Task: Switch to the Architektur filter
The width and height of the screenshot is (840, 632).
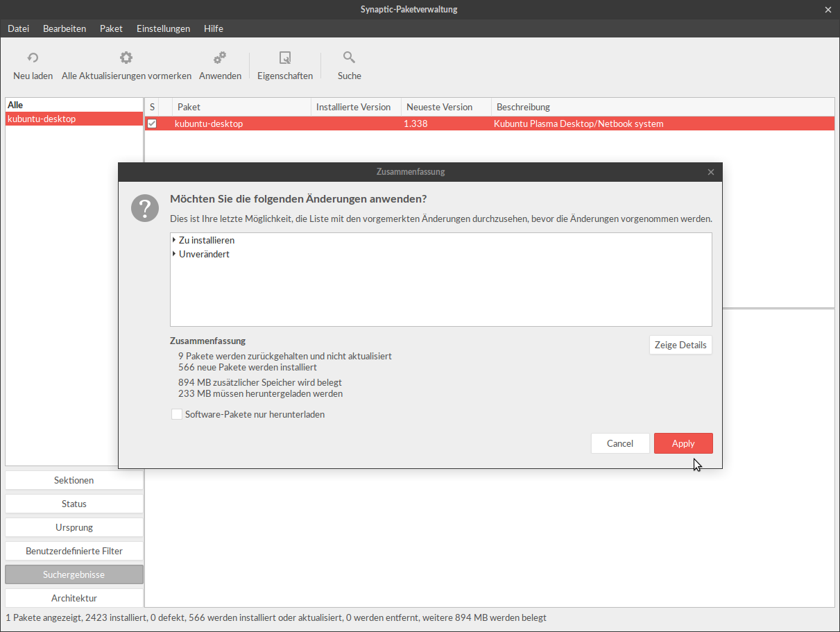Action: pyautogui.click(x=74, y=598)
